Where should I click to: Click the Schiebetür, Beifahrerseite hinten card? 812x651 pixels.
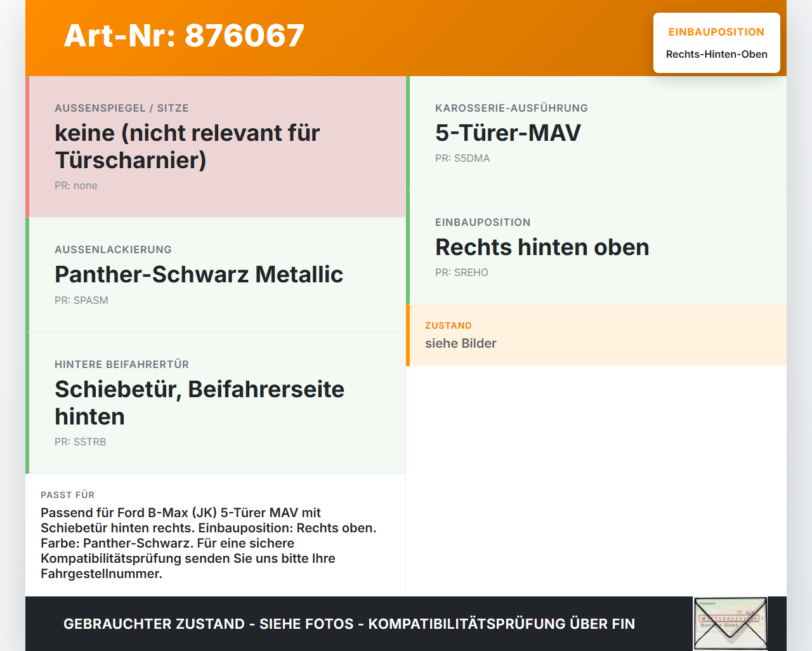point(216,403)
